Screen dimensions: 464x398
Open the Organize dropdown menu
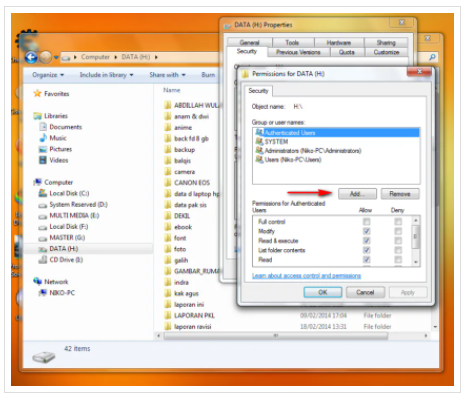click(x=48, y=75)
